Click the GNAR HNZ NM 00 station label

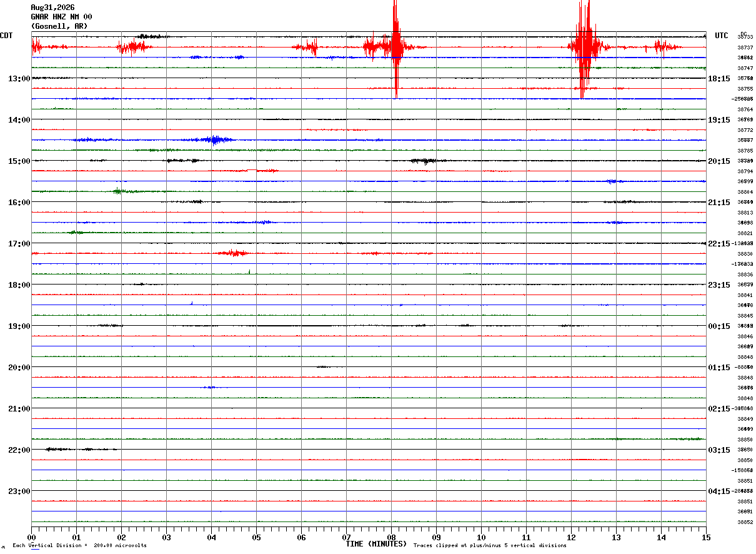(61, 17)
